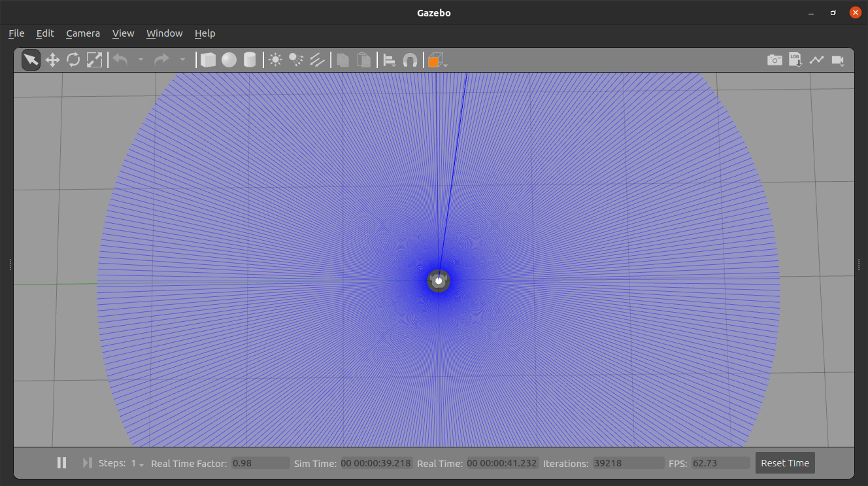Expand the right side panel handle
This screenshot has width=868, height=486.
[858, 264]
